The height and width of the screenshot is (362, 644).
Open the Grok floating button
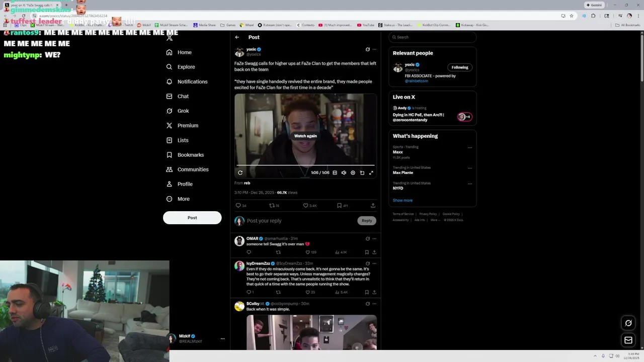point(628,323)
